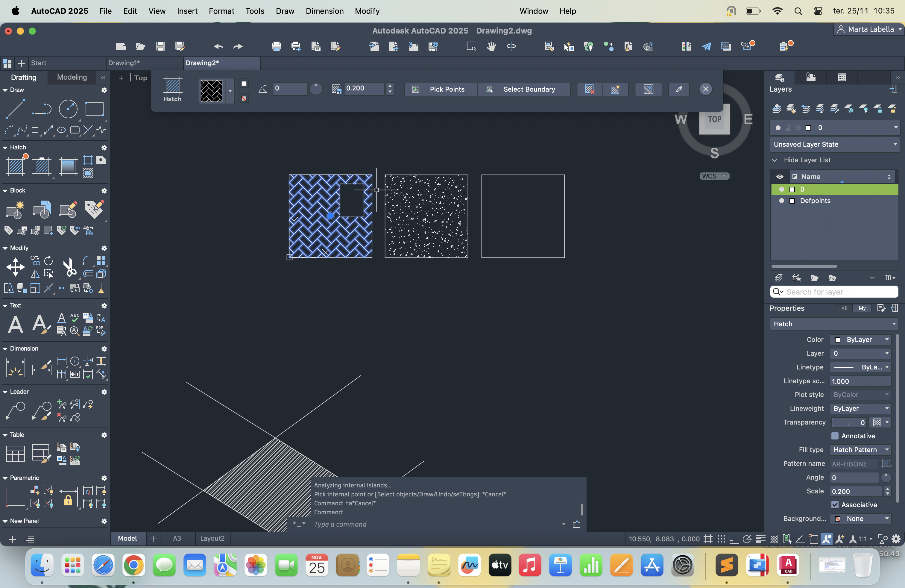Collapse the Hide Layer List expander
Image resolution: width=905 pixels, height=588 pixels.
tap(775, 160)
